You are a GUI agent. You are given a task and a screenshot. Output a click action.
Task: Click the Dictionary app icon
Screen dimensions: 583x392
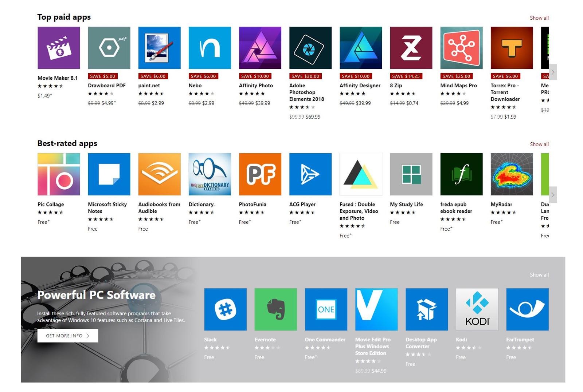coord(210,174)
